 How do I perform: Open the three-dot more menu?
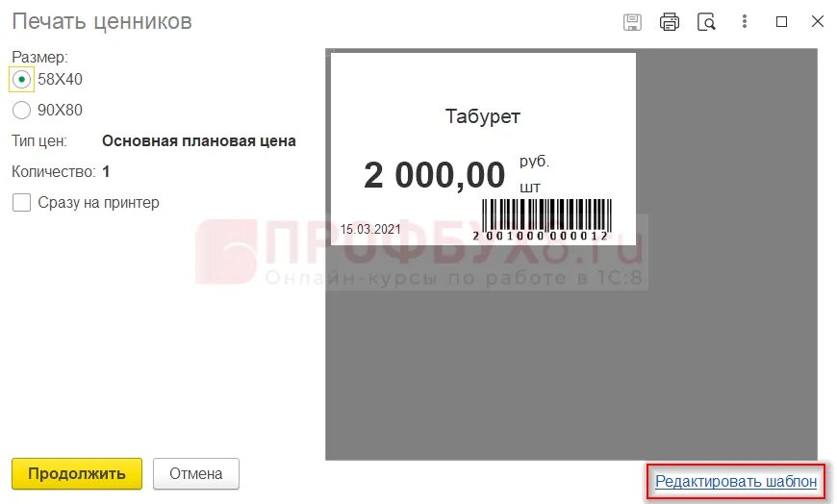click(x=744, y=21)
